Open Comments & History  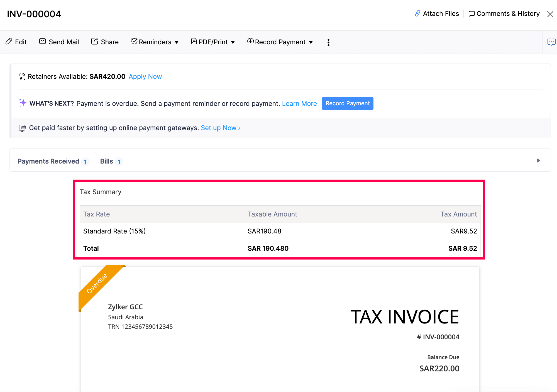504,13
